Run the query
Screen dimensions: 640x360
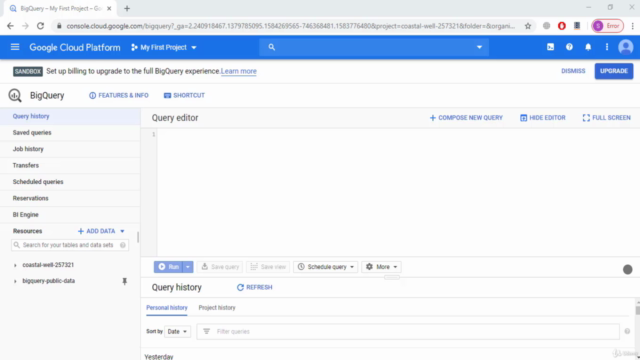(168, 267)
